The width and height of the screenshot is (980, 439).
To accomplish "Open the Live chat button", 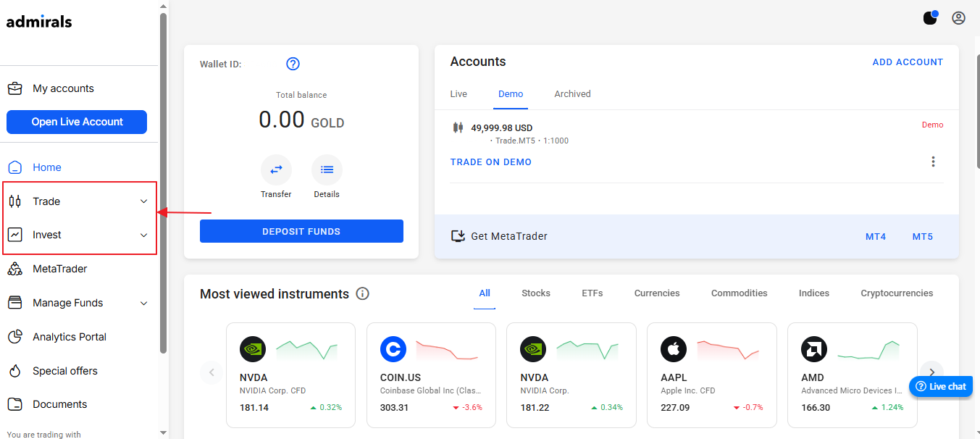I will 940,386.
